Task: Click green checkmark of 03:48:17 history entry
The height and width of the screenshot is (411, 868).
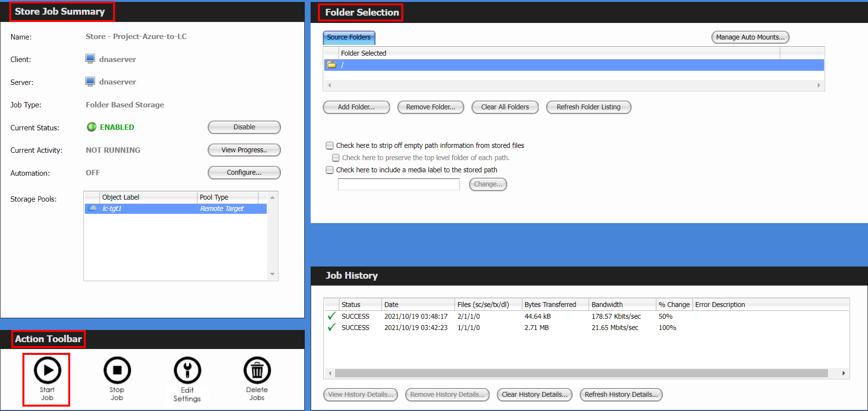Action: (x=332, y=316)
